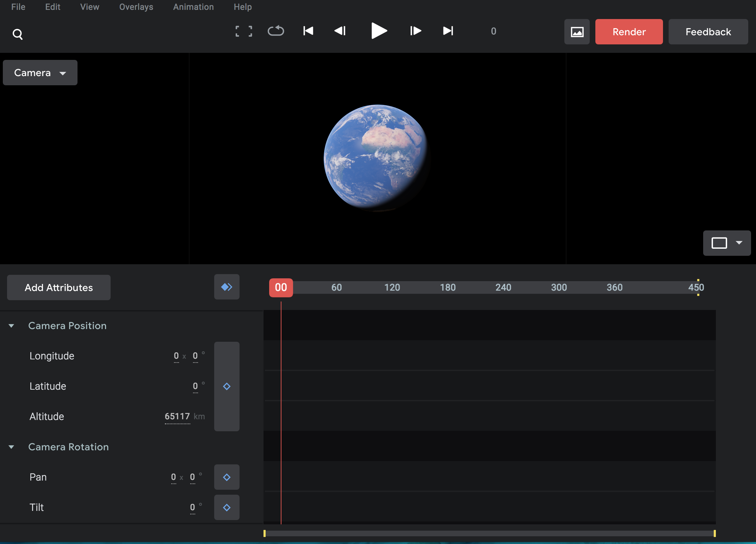Jump to the last frame
This screenshot has height=544, width=756.
[x=448, y=31]
